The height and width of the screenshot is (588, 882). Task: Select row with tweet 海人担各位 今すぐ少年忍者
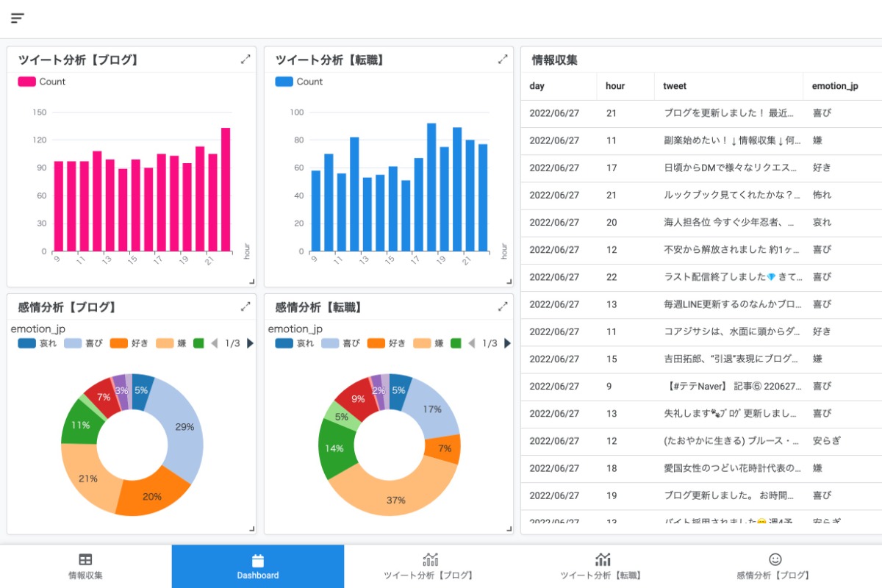701,222
